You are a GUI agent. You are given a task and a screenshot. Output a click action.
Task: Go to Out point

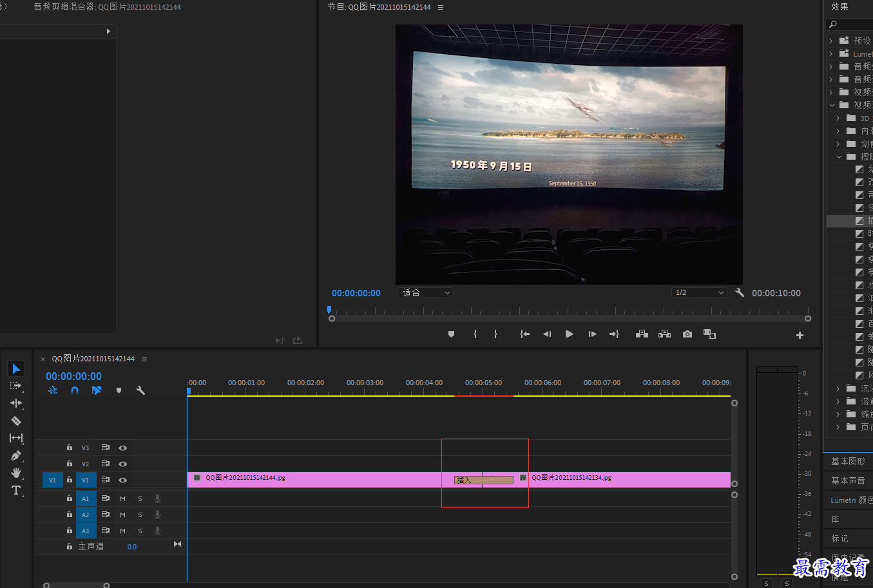(614, 334)
